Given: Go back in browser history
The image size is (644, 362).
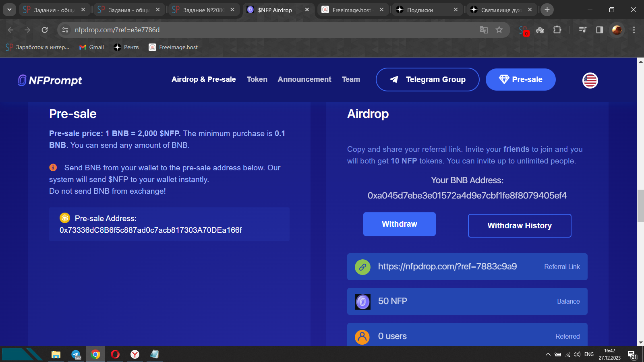Looking at the screenshot, I should tap(10, 30).
